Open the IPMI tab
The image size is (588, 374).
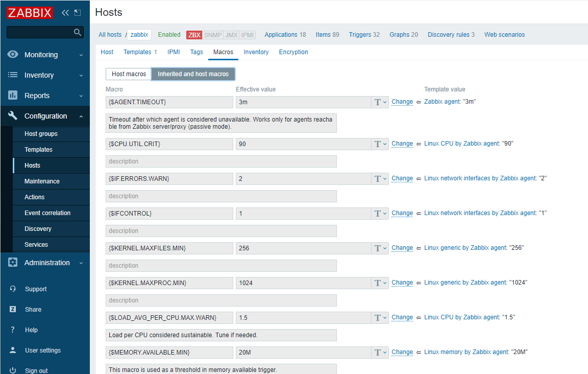click(174, 52)
